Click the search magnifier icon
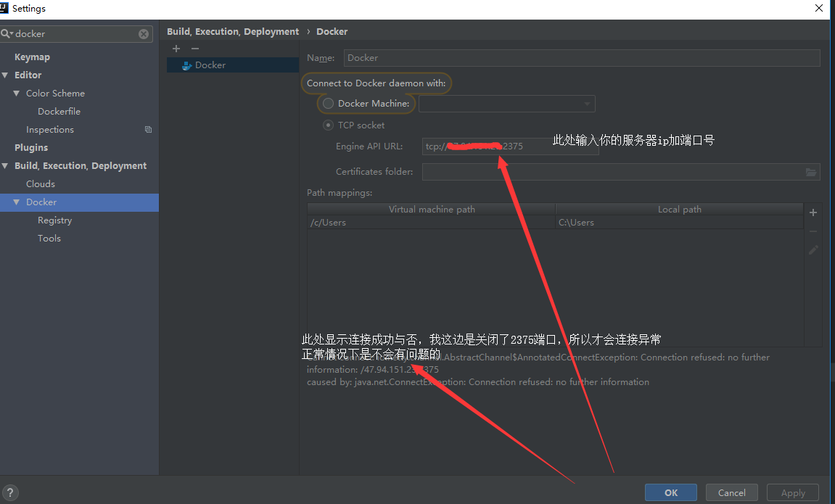Screen dimensions: 835x504 click(x=6, y=34)
